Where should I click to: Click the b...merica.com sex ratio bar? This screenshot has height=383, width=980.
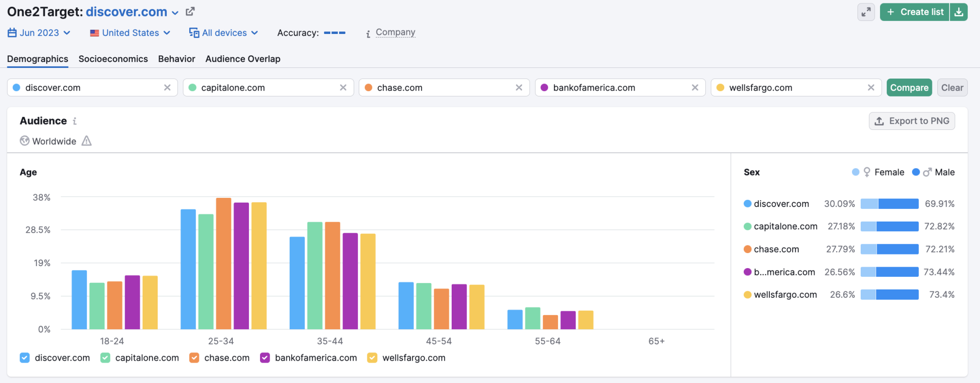[889, 272]
